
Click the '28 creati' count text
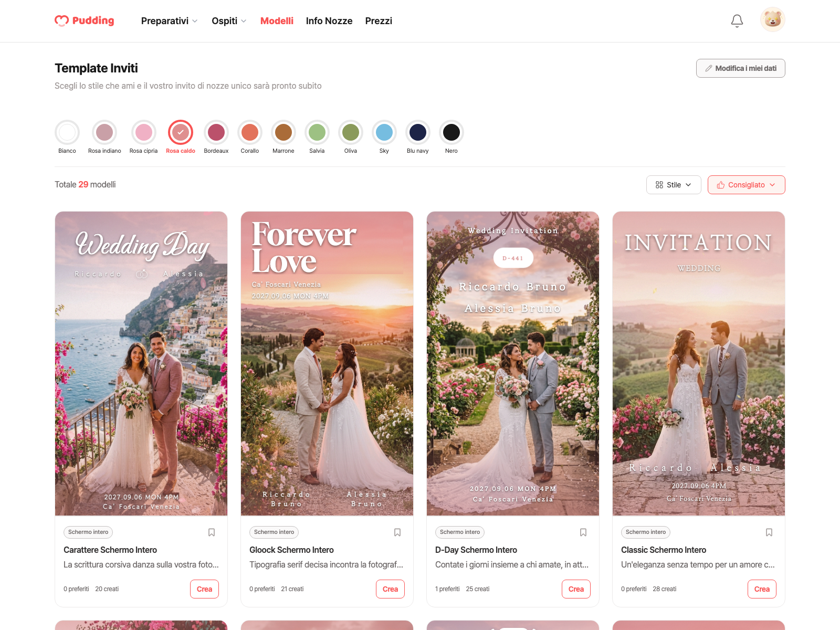(665, 589)
